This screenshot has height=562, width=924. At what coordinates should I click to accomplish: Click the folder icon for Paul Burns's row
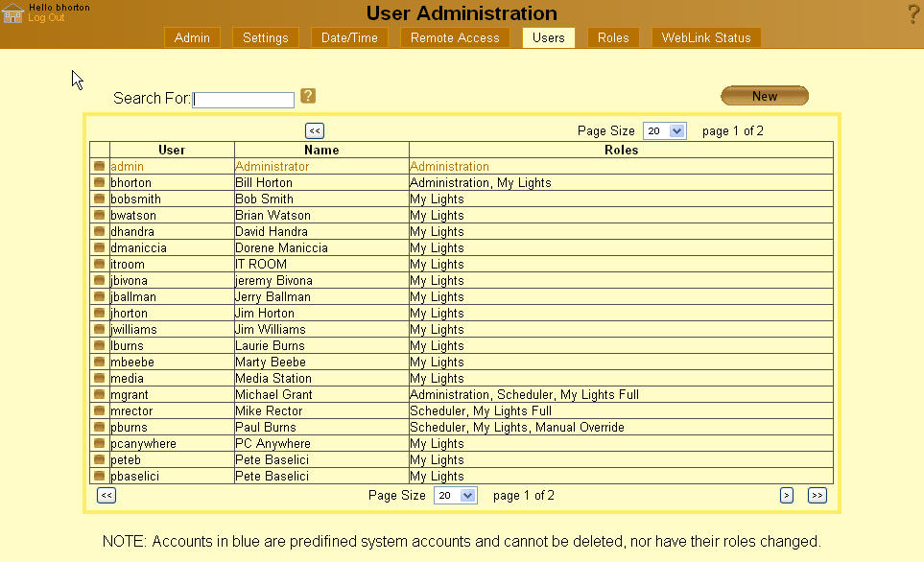point(99,427)
